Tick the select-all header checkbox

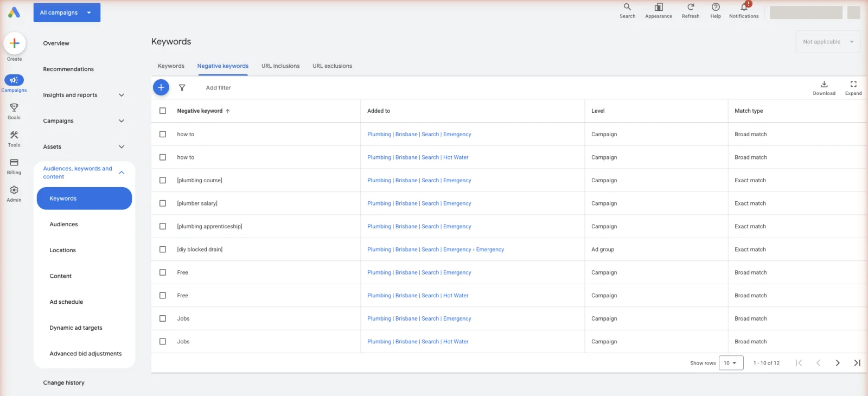[x=163, y=111]
